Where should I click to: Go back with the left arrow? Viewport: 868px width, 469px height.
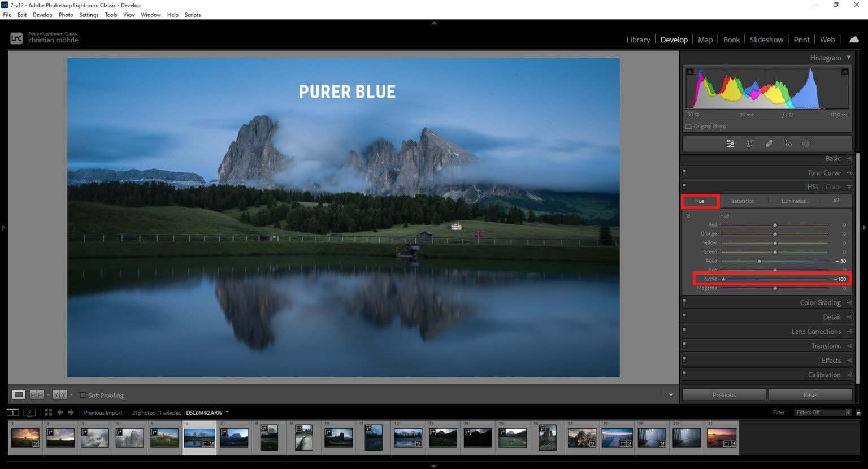pos(60,412)
